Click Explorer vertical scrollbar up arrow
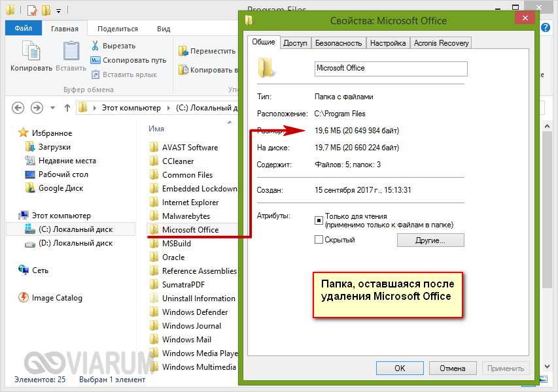Viewport: 558px width, 392px height. pos(548,126)
